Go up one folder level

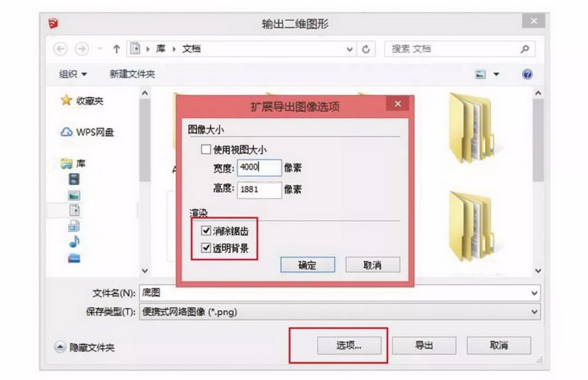coord(116,49)
